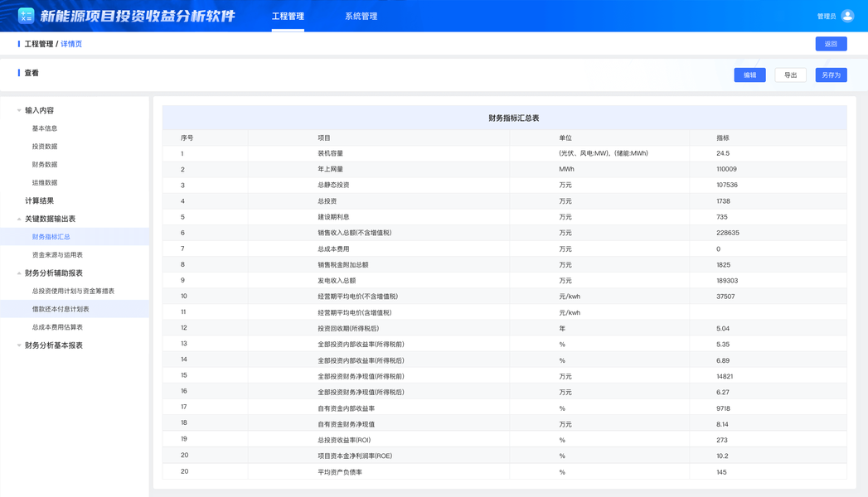Click the MWh unit cell
The width and height of the screenshot is (868, 497).
tap(566, 169)
